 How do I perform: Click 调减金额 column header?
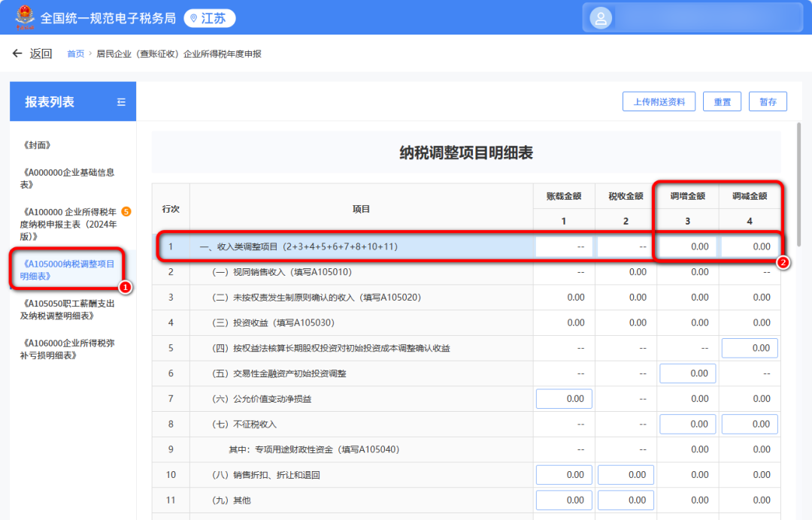(x=750, y=196)
